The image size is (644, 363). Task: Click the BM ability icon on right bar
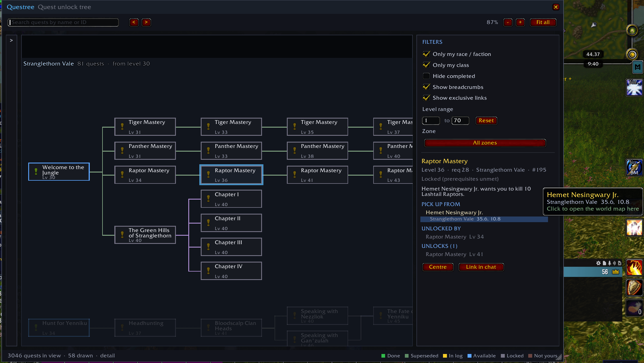coord(634,167)
